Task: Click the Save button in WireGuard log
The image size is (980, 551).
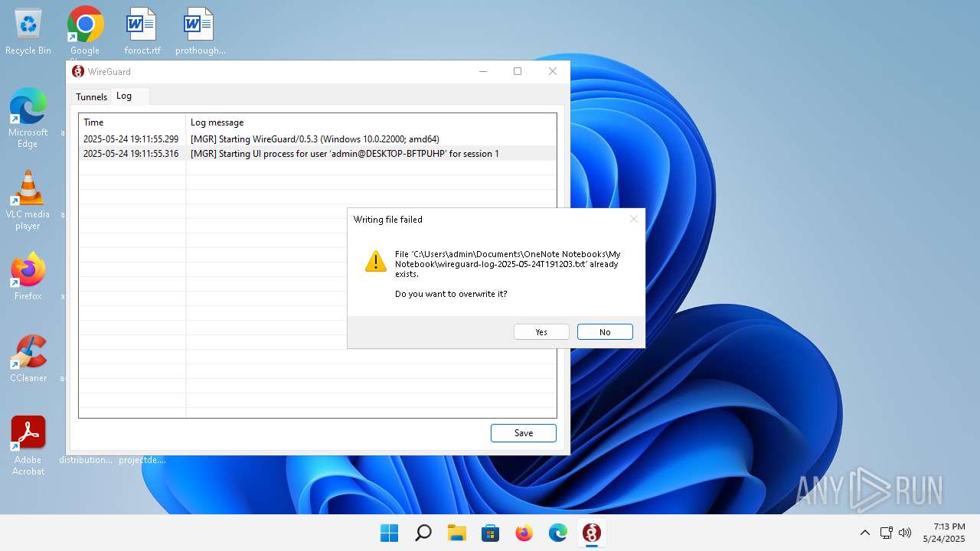Action: click(x=524, y=432)
